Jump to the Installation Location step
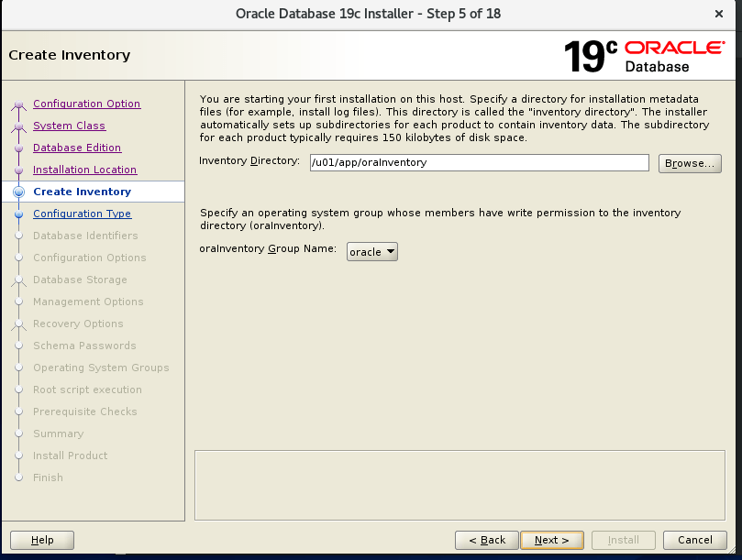The width and height of the screenshot is (742, 560). tap(84, 170)
